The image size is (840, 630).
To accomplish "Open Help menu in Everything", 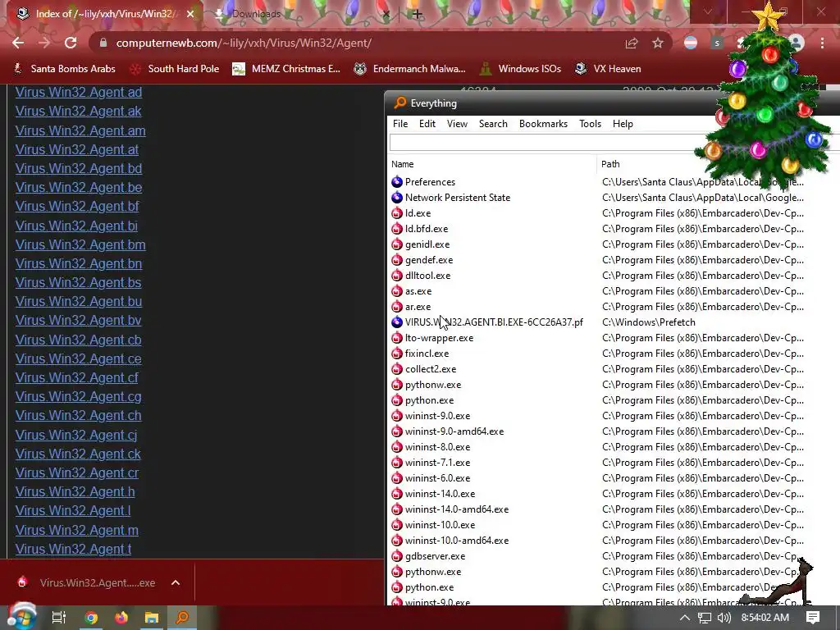I will coord(623,124).
